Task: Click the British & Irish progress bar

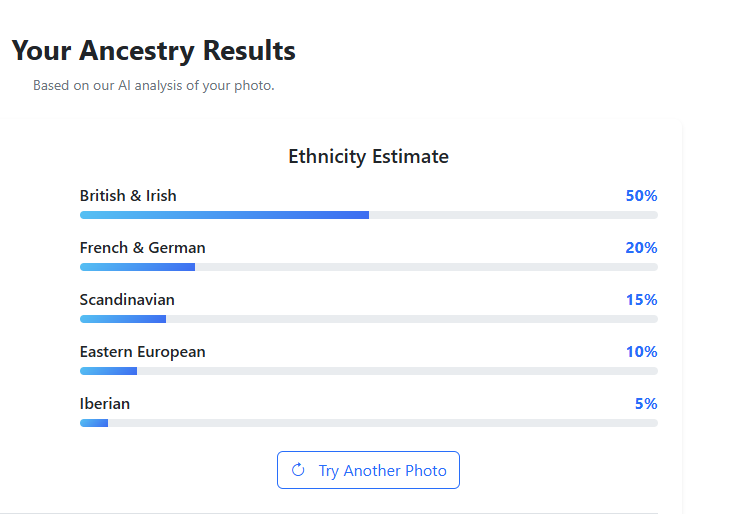Action: pos(368,215)
